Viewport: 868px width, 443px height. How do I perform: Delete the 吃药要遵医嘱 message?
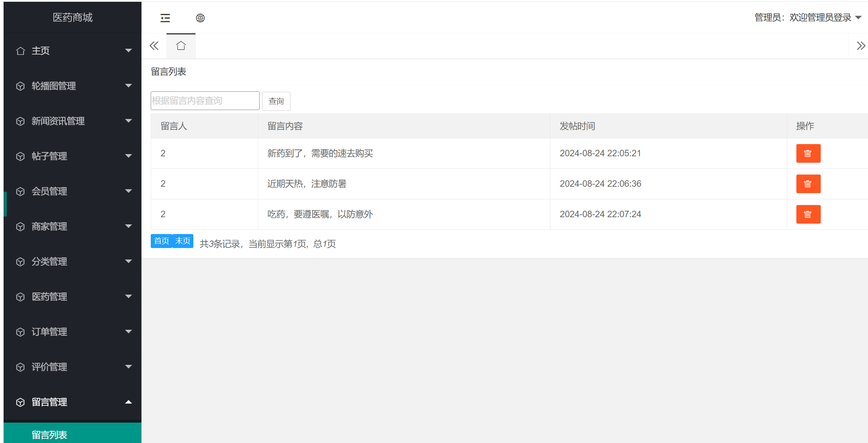808,214
